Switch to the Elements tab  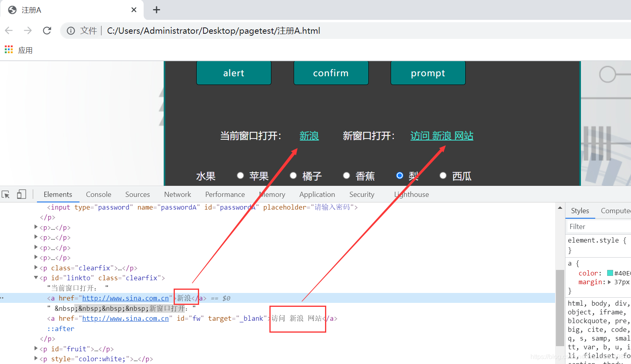[x=58, y=195]
